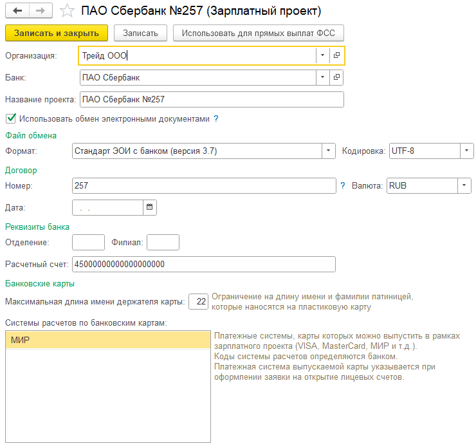Select the МИР row in payment systems
Screen dimensions: 476x448
108,340
